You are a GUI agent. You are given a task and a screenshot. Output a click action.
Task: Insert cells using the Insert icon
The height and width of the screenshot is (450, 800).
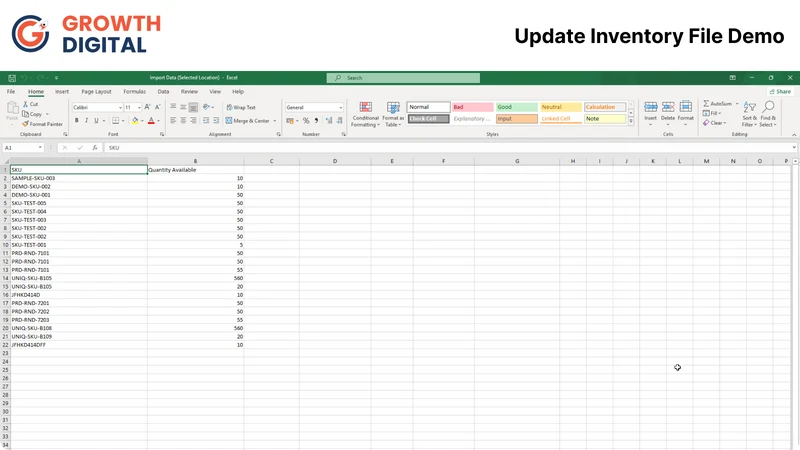point(651,107)
